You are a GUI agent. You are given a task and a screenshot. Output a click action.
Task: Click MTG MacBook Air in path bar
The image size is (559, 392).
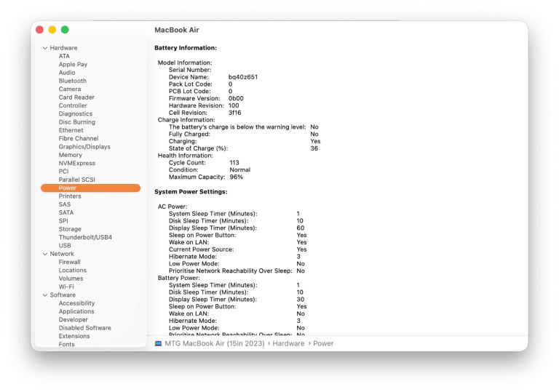[x=214, y=343]
